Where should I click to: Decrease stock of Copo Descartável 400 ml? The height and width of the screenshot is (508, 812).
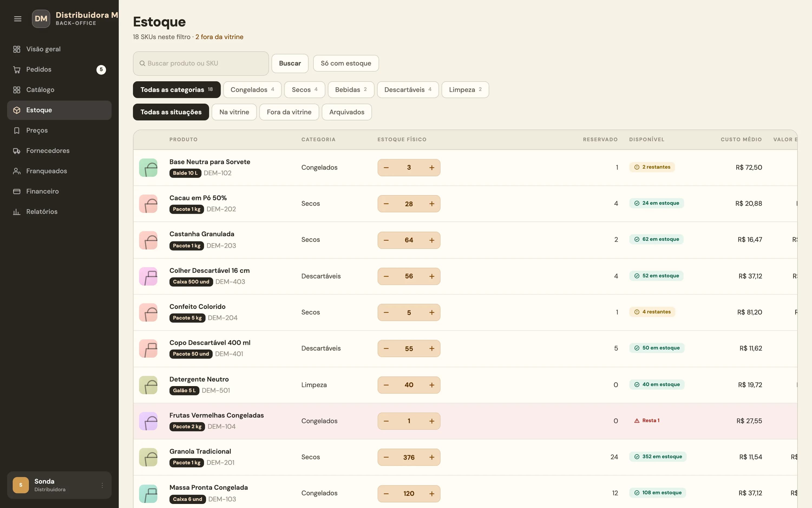386,349
